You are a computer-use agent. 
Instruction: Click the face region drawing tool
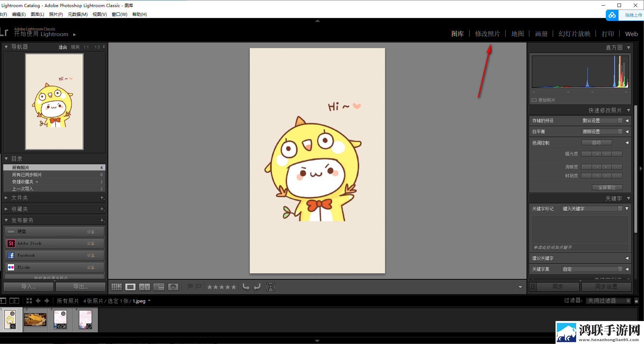[271, 287]
